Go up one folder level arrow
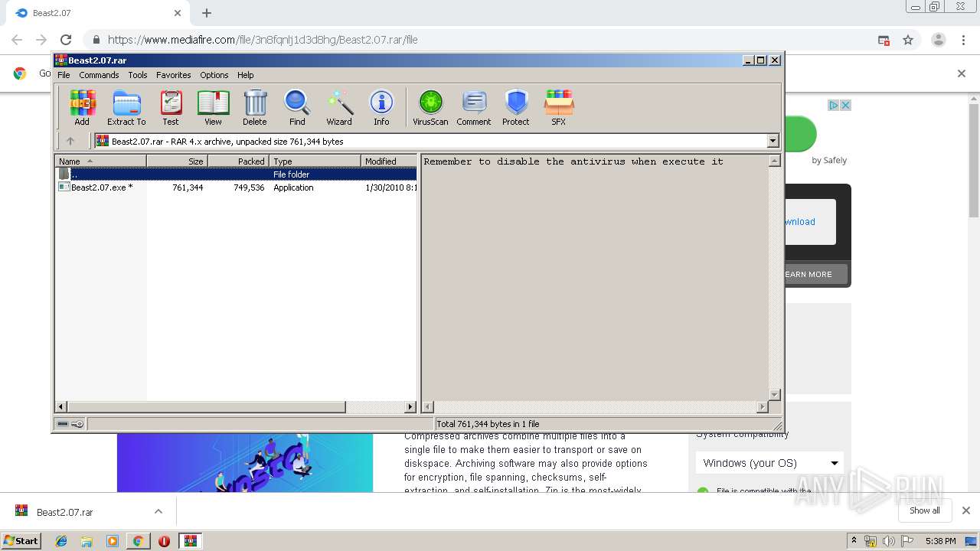This screenshot has height=551, width=980. pos(70,141)
